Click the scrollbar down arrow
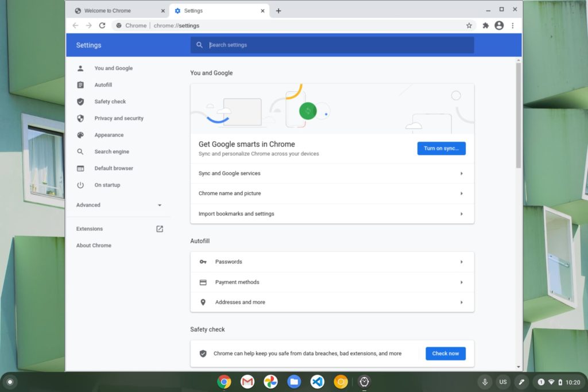588x392 pixels. click(x=519, y=367)
